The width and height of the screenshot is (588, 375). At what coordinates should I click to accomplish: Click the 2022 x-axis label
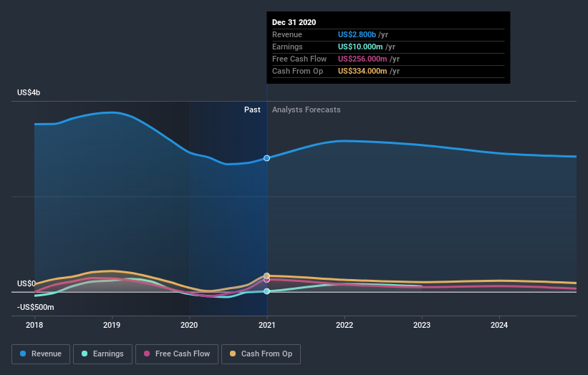[x=344, y=325]
